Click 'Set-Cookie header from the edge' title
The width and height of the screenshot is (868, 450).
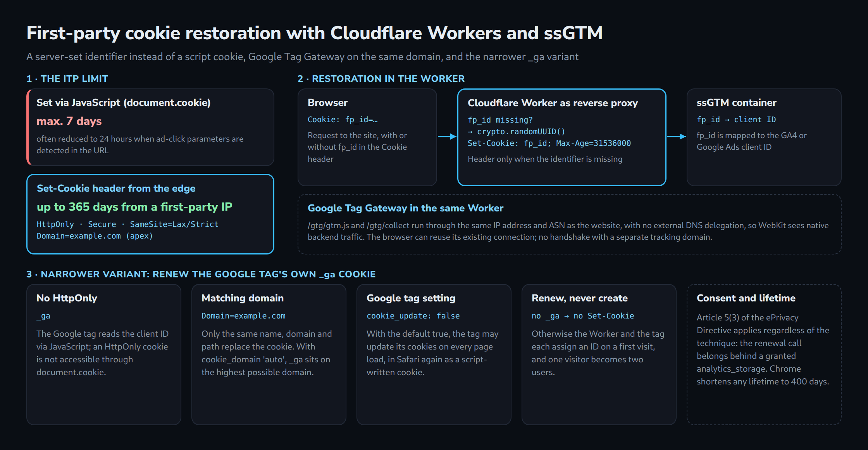click(x=116, y=188)
